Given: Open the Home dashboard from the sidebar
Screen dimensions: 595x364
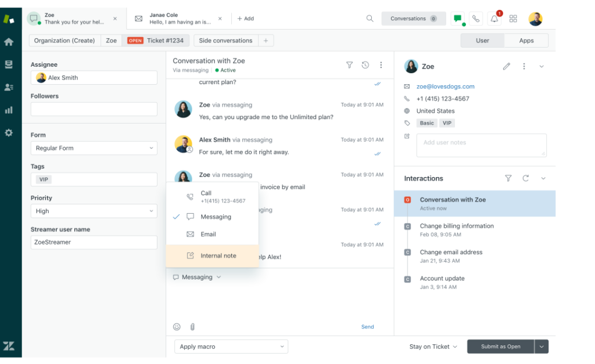Looking at the screenshot, I should (x=8, y=42).
